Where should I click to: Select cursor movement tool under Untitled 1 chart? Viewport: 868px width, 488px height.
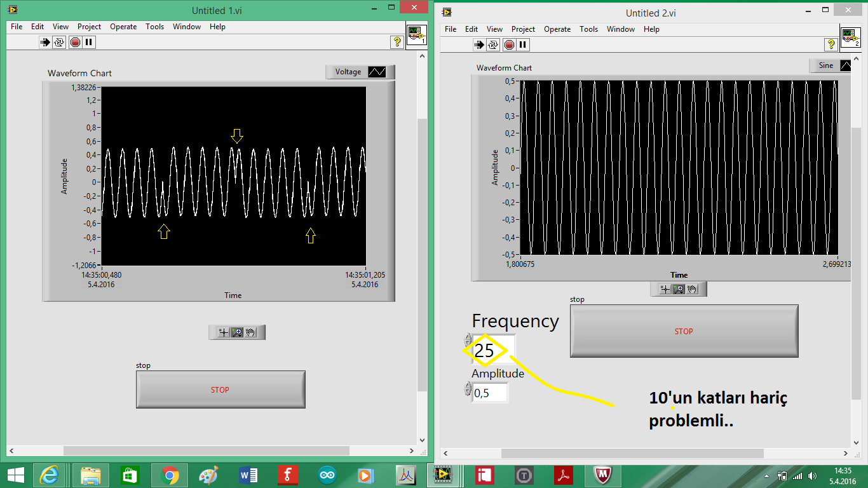(x=223, y=332)
